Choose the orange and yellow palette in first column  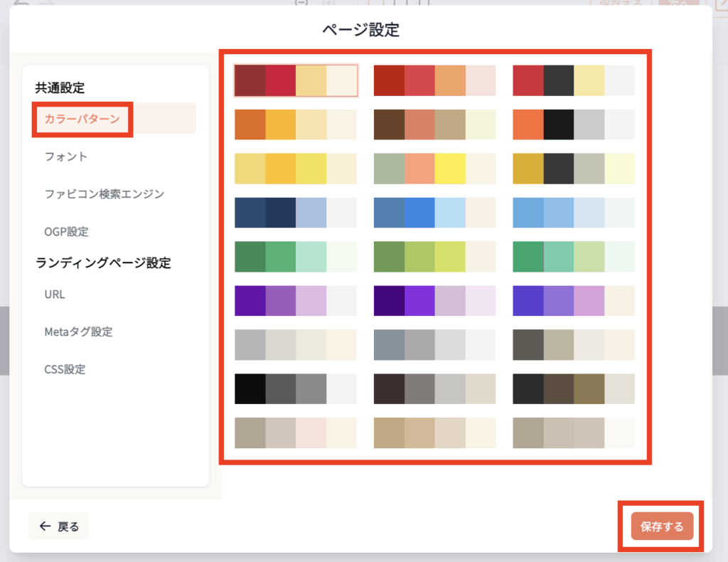296,124
